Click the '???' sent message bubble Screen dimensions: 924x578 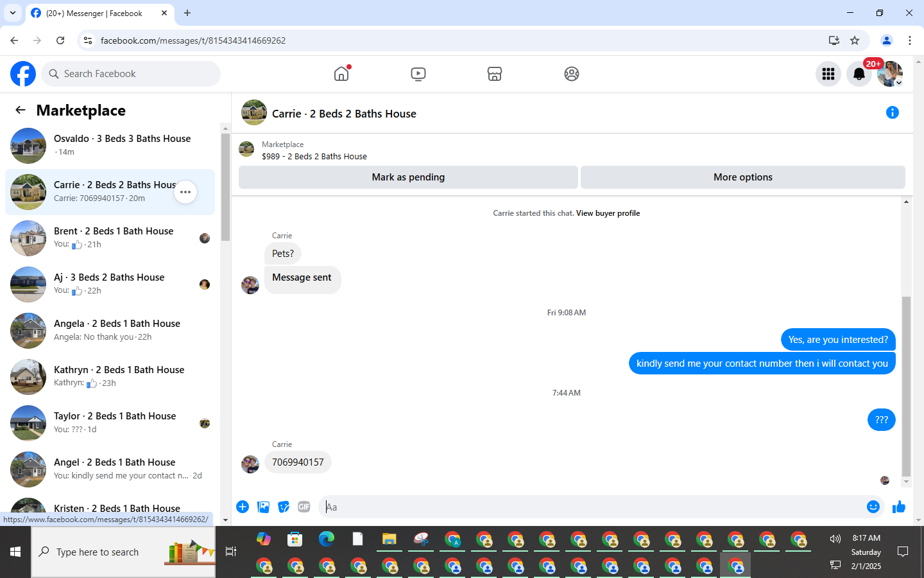(x=882, y=420)
